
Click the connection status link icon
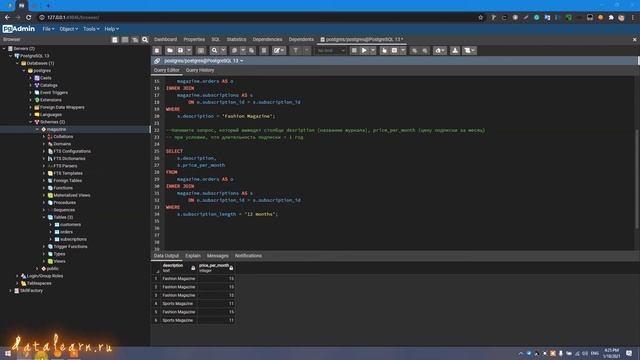click(x=157, y=61)
